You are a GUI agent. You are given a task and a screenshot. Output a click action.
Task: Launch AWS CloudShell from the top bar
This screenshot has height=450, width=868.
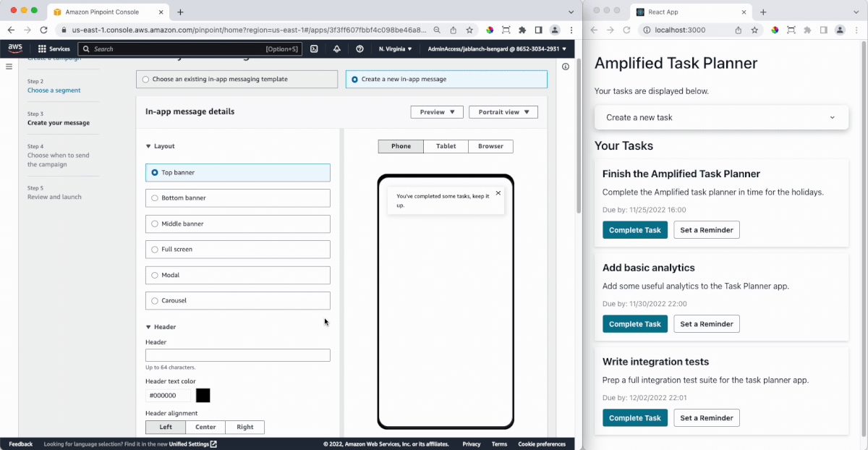(x=314, y=49)
